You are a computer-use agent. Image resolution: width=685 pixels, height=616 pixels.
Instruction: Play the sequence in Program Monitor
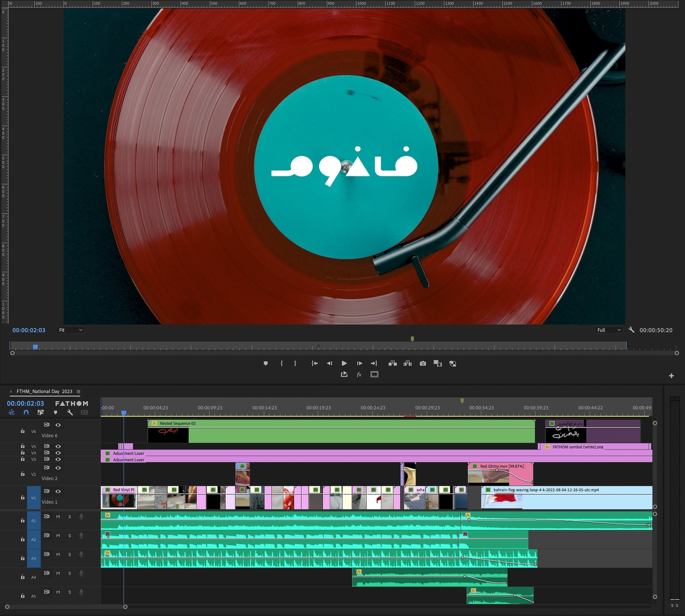coord(344,363)
